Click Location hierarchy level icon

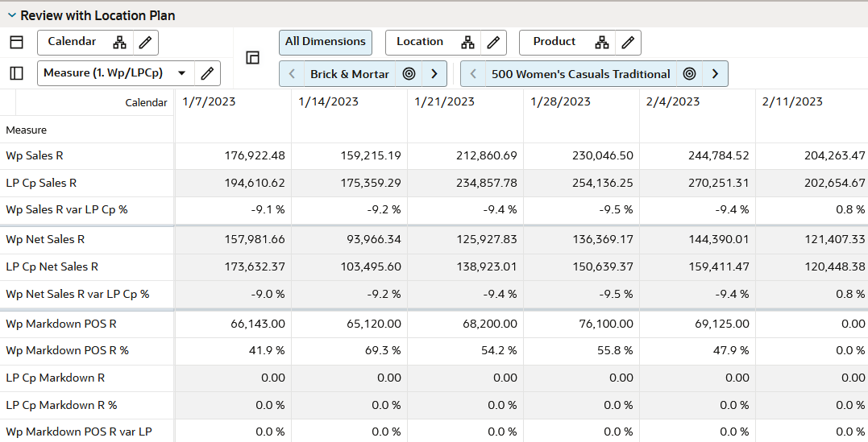467,43
